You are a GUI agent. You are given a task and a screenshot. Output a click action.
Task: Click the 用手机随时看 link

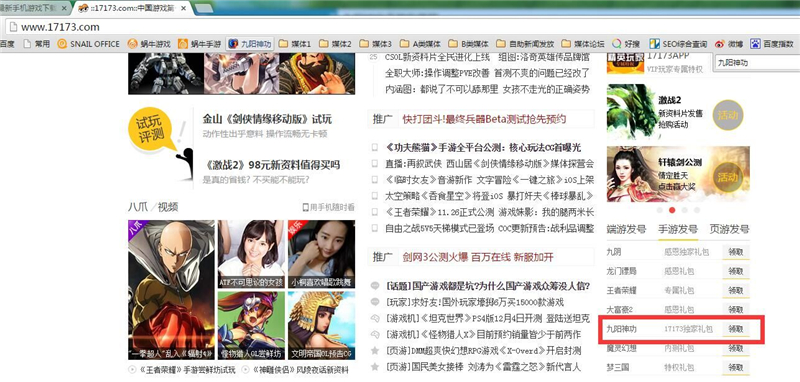click(329, 207)
